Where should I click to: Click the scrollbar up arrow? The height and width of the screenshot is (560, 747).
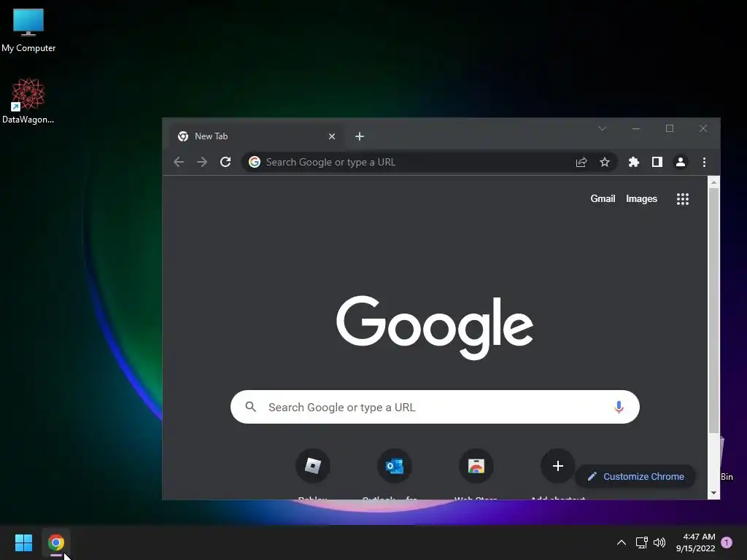713,182
